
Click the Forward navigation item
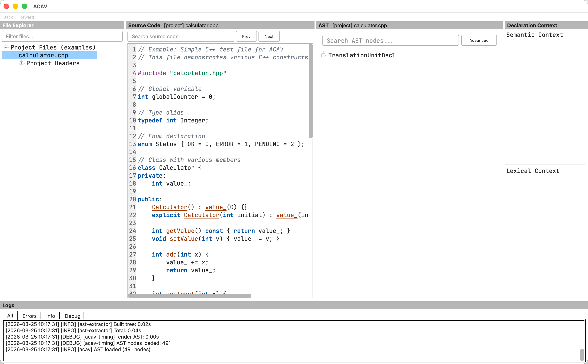coord(26,17)
